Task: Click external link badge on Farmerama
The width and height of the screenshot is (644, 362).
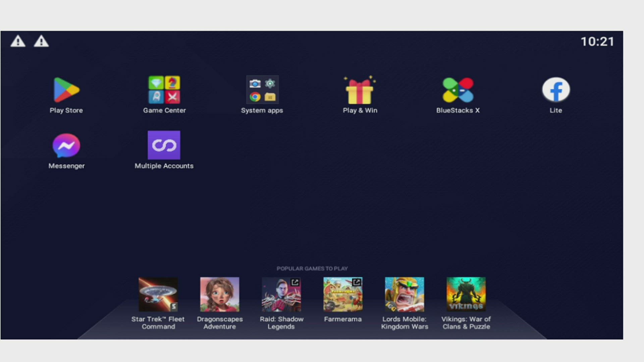Action: [x=357, y=282]
